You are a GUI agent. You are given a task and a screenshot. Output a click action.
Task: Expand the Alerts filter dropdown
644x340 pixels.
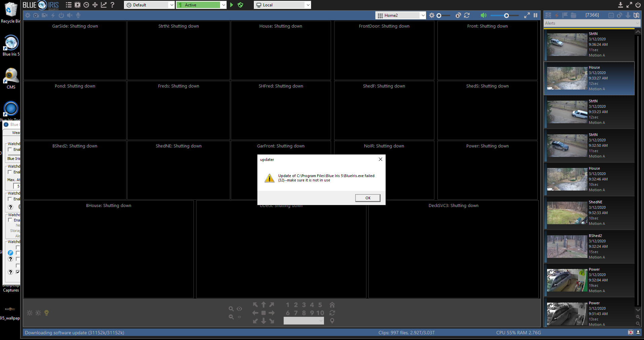[x=592, y=23]
